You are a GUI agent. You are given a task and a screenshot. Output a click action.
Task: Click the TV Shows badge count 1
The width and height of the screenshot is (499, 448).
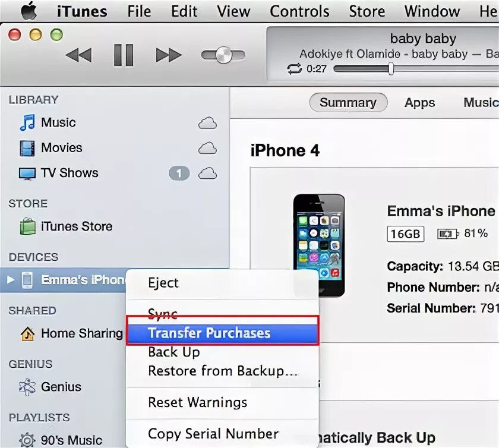click(179, 173)
